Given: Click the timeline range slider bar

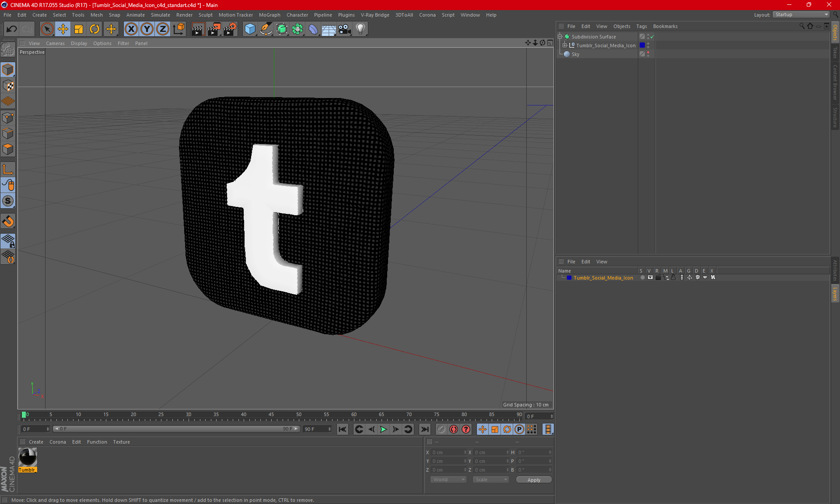Looking at the screenshot, I should 176,429.
